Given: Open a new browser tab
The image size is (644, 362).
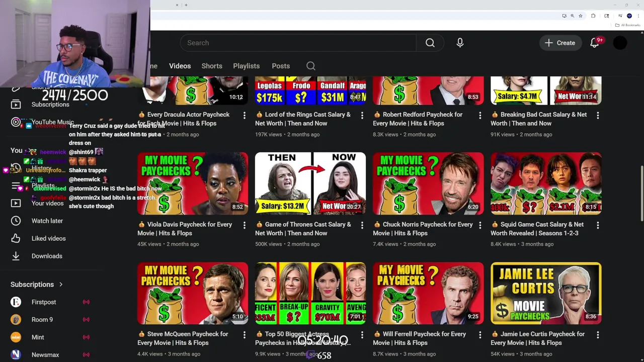Looking at the screenshot, I should coord(186,5).
